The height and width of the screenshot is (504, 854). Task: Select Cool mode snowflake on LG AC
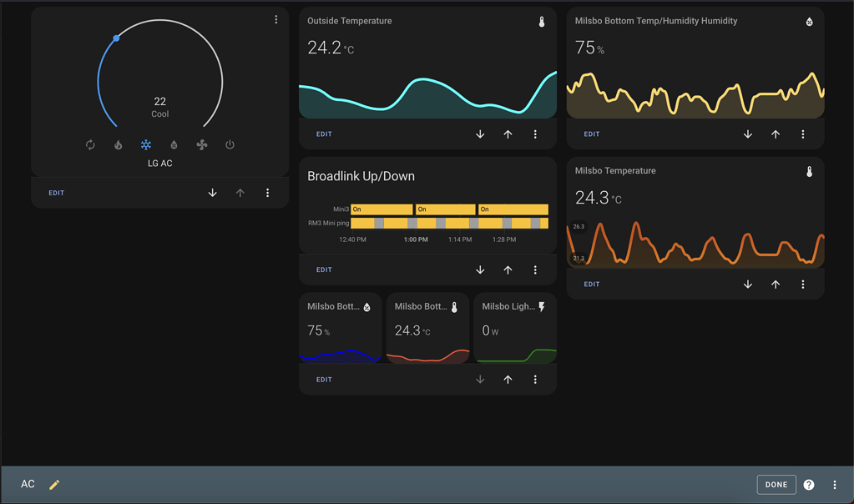point(145,144)
